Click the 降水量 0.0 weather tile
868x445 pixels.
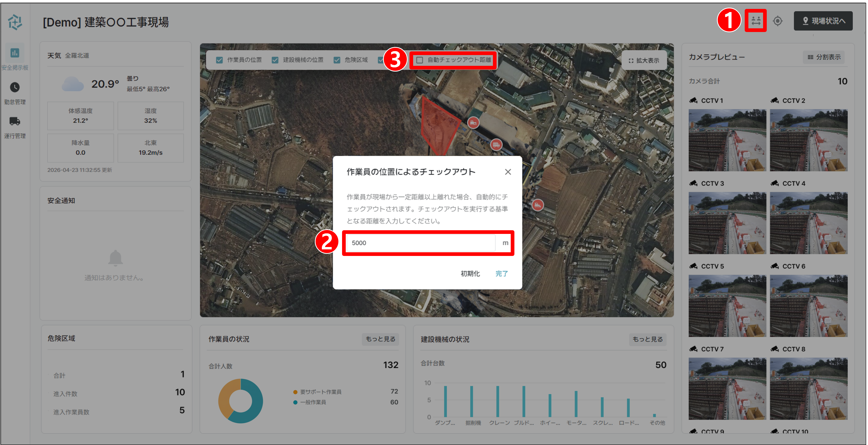(80, 148)
